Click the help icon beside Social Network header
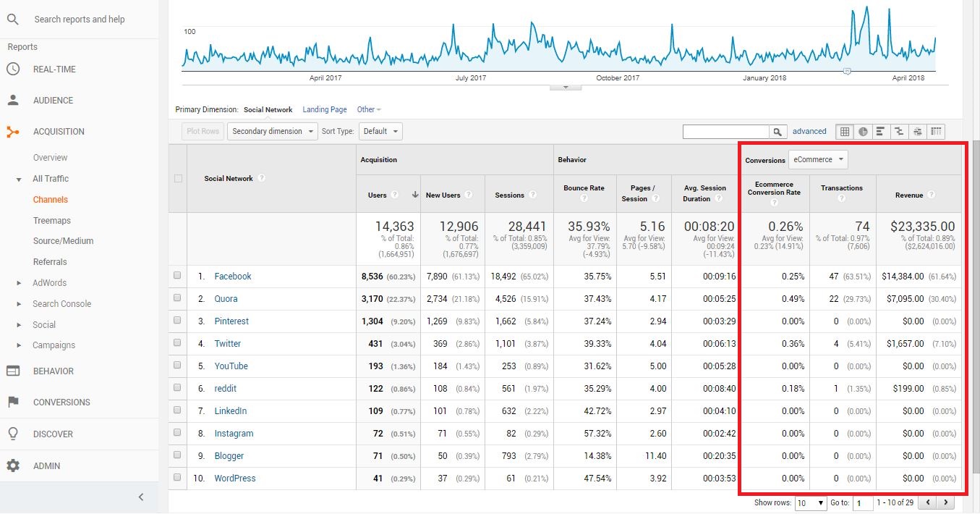 (x=261, y=178)
